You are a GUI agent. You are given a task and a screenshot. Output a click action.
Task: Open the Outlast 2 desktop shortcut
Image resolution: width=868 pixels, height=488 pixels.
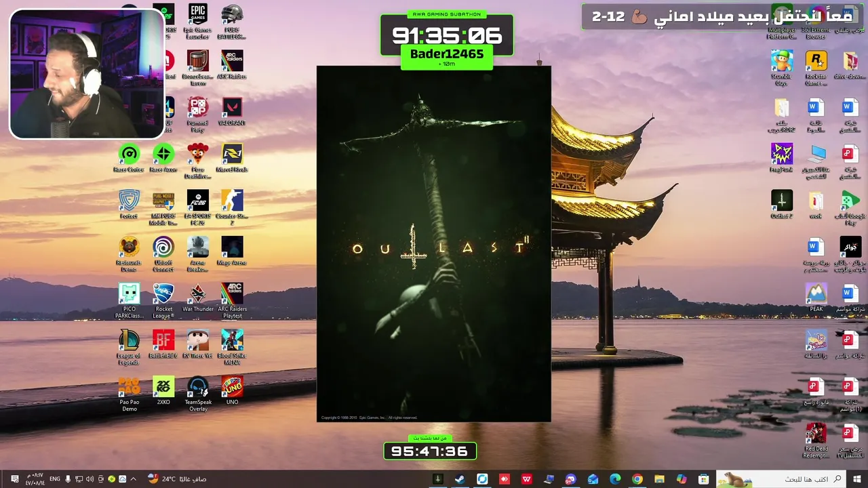coord(781,205)
